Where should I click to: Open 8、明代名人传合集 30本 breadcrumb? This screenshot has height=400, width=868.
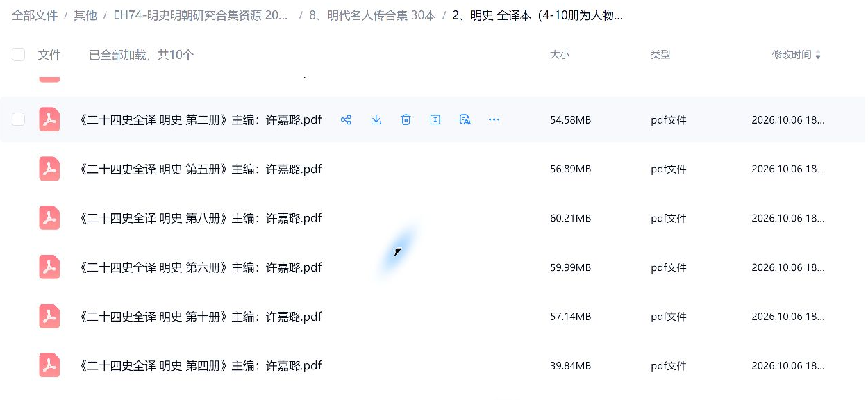(x=372, y=15)
